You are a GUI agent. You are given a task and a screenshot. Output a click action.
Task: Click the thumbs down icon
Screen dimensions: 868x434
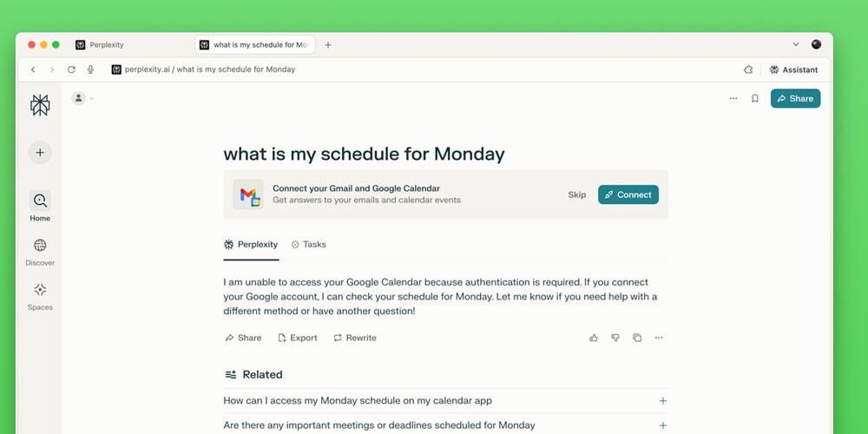(x=615, y=338)
